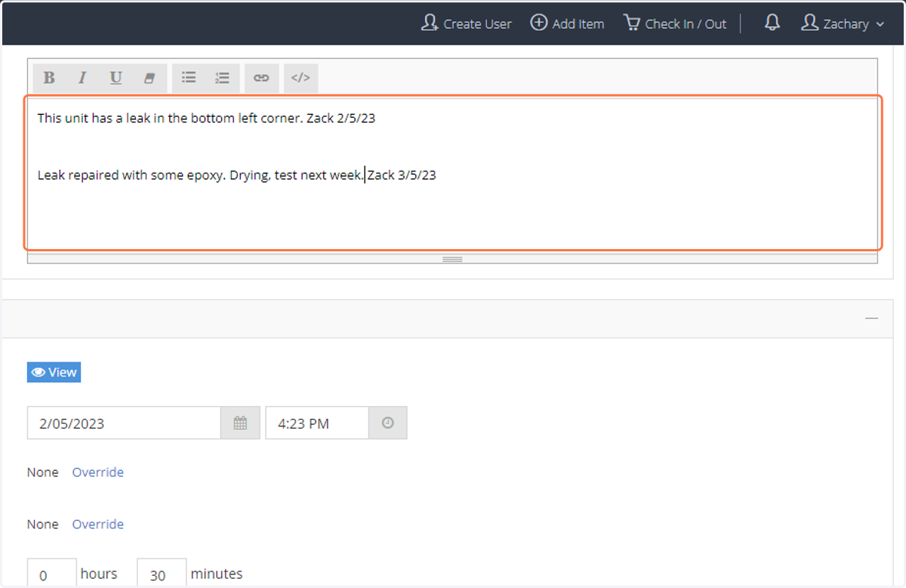Screen dimensions: 906x588
Task: Open the calendar date picker
Action: (240, 423)
